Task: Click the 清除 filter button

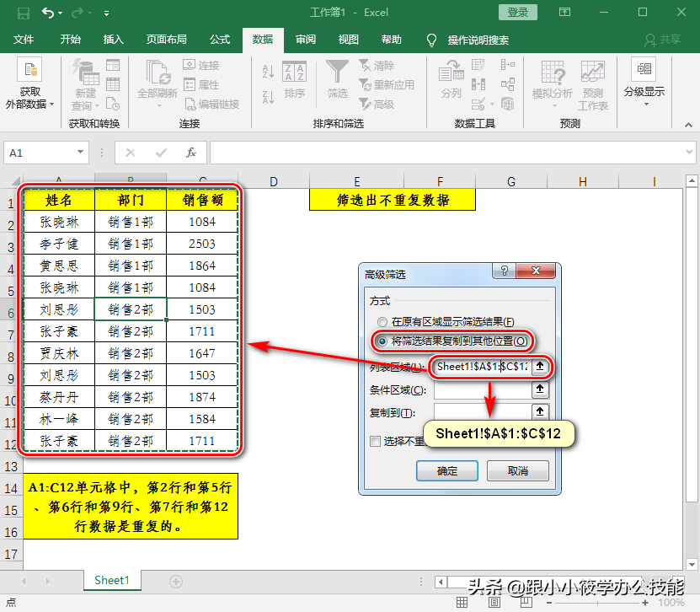Action: (x=377, y=65)
